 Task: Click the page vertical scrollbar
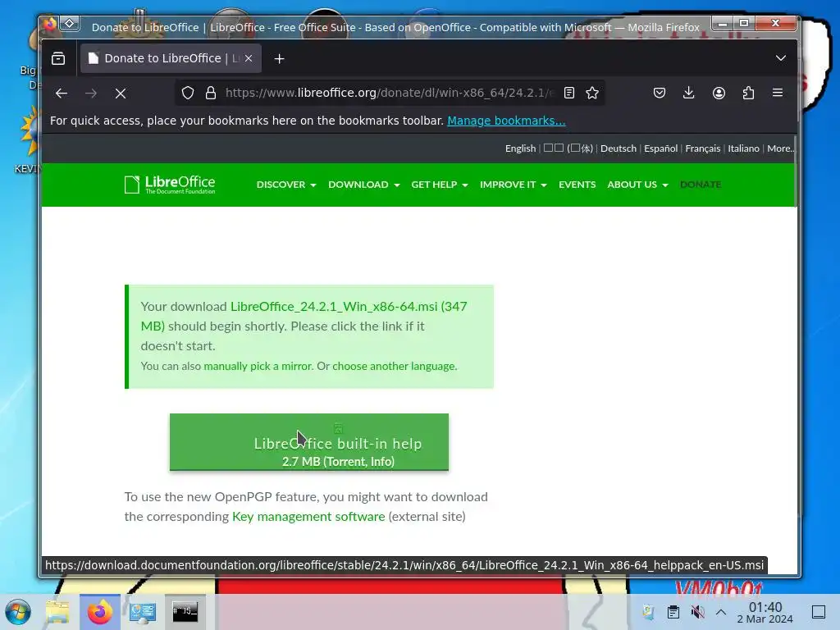click(796, 169)
